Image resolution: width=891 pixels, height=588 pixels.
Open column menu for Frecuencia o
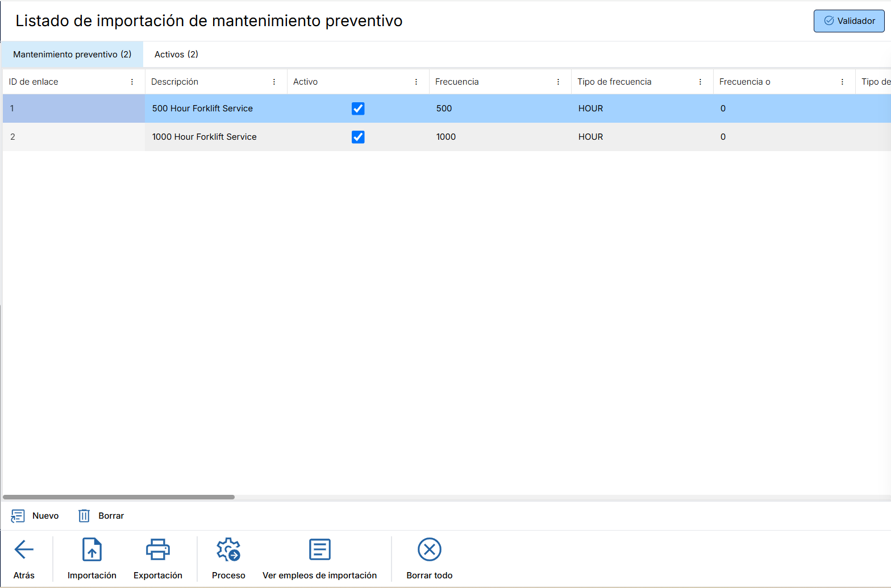coord(843,82)
